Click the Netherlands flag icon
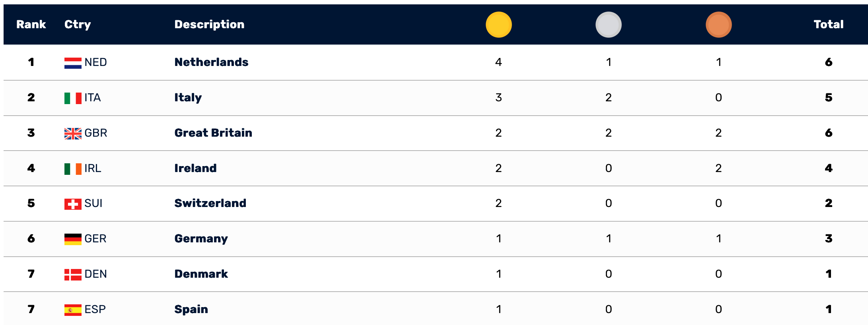Screen dimensions: 868x325 click(x=73, y=63)
